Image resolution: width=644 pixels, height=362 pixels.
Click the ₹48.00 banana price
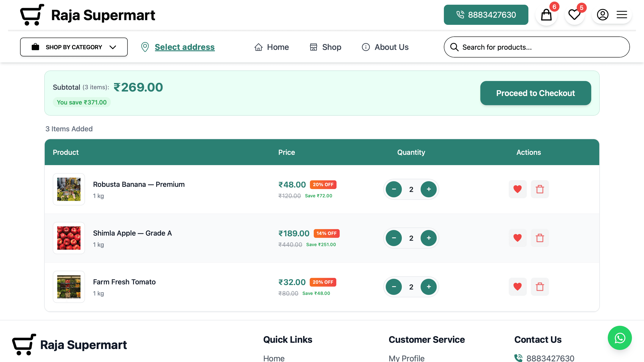tap(292, 184)
